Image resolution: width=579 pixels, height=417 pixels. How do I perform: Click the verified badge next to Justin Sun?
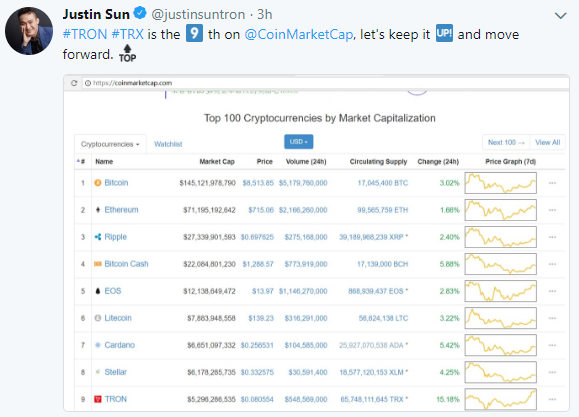coord(140,13)
